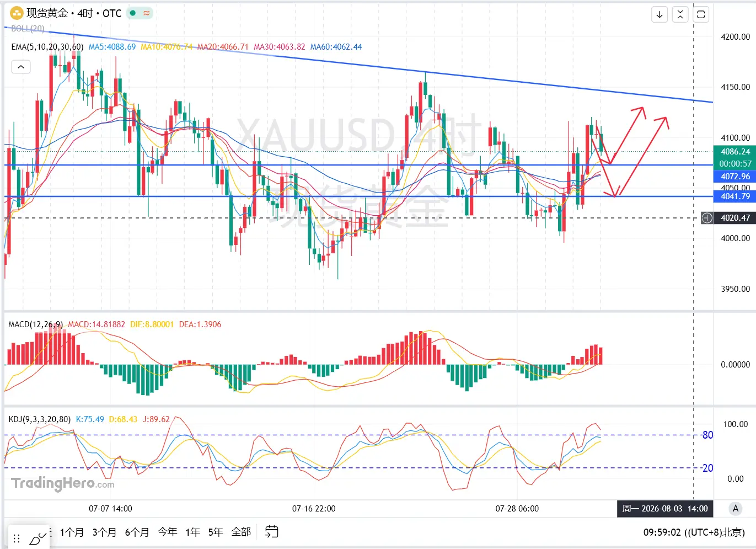Click the KDJ 20 level label
Image resolution: width=756 pixels, height=549 pixels.
click(x=707, y=468)
